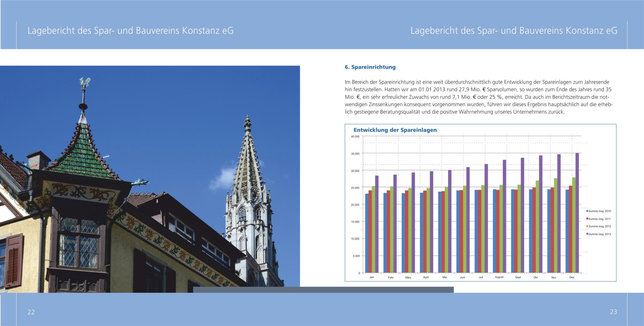This screenshot has width=644, height=326.
Task: Click the 'Juli' axis label
Action: 481,277
